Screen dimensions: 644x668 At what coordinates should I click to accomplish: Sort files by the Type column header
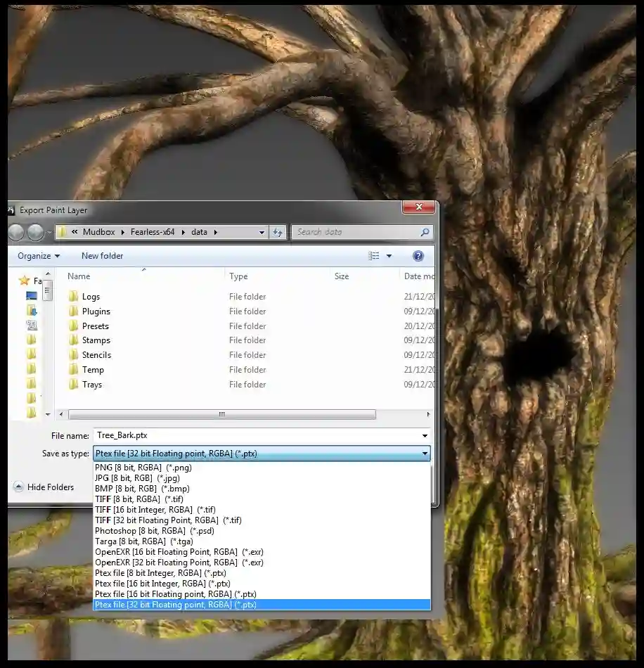(238, 276)
